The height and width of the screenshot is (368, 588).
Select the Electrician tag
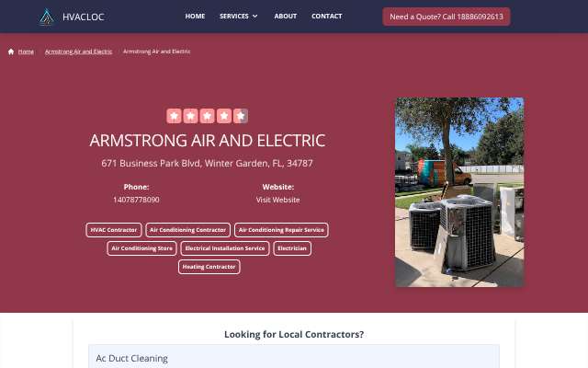292,248
